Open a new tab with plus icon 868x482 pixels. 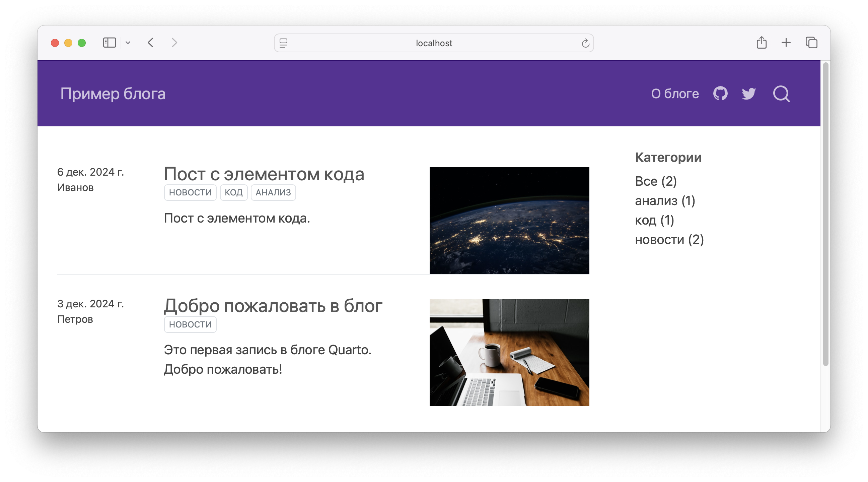pos(786,43)
